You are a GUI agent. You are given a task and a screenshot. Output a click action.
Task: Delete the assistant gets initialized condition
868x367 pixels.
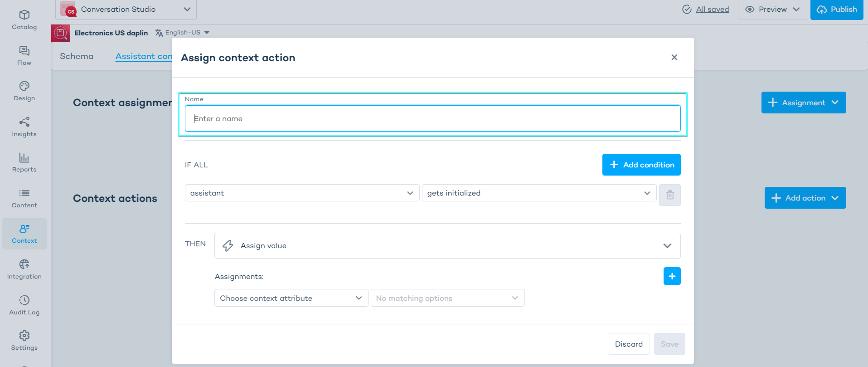(670, 195)
